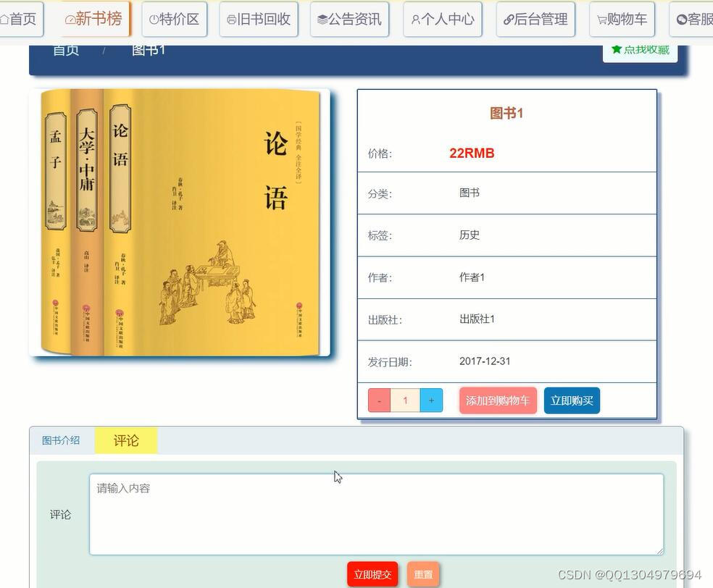Image resolution: width=713 pixels, height=588 pixels.
Task: Click the comment textarea 请输入内容
Action: pos(377,514)
